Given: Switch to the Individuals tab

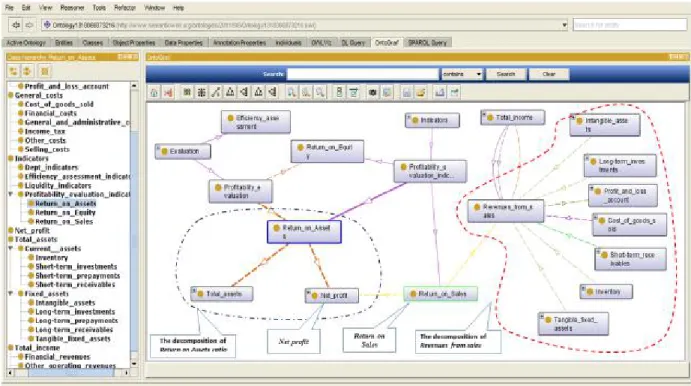Looking at the screenshot, I should coord(288,43).
